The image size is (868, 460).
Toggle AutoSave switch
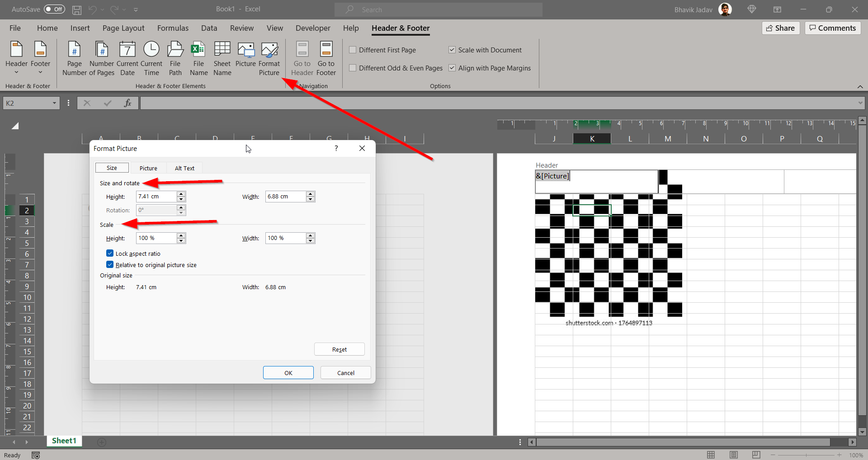tap(54, 9)
